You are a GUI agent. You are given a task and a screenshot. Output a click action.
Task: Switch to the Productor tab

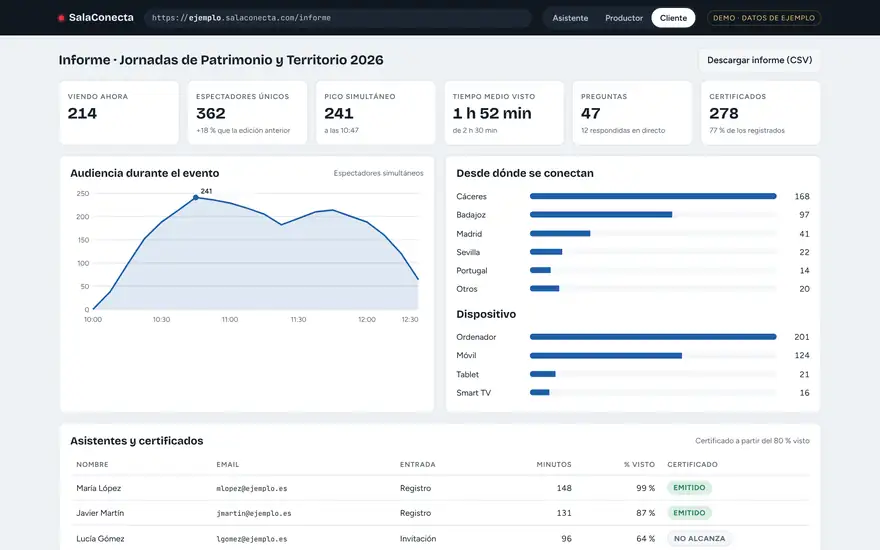point(624,18)
